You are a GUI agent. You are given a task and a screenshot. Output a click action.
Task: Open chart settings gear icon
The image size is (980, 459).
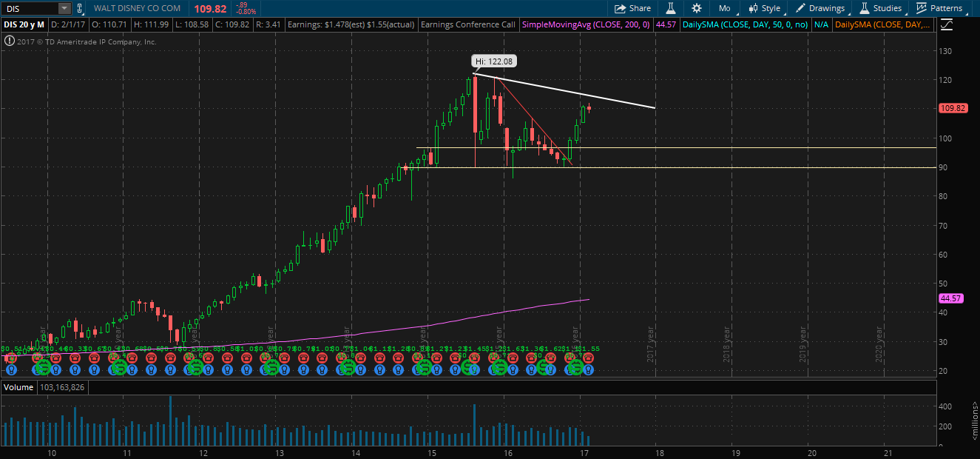tap(696, 8)
